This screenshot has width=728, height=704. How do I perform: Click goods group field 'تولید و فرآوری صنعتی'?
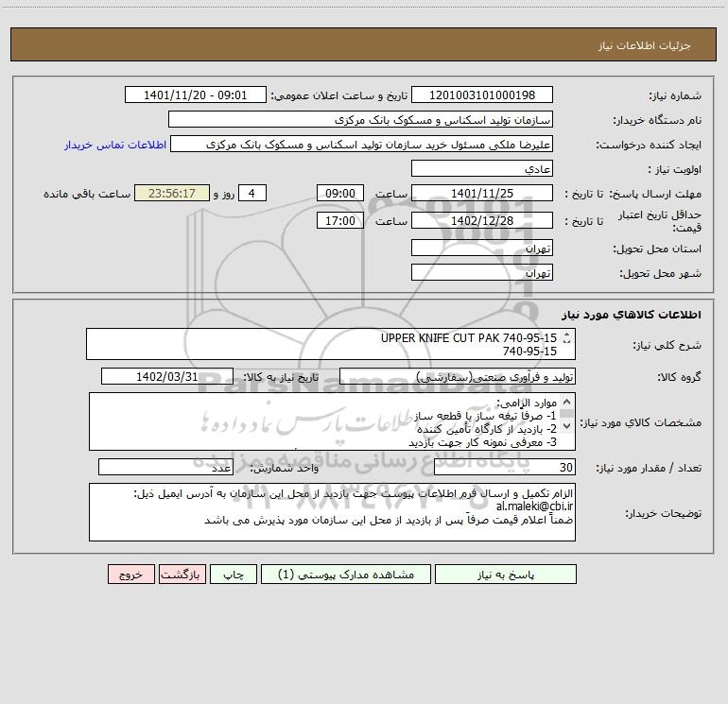tap(458, 376)
